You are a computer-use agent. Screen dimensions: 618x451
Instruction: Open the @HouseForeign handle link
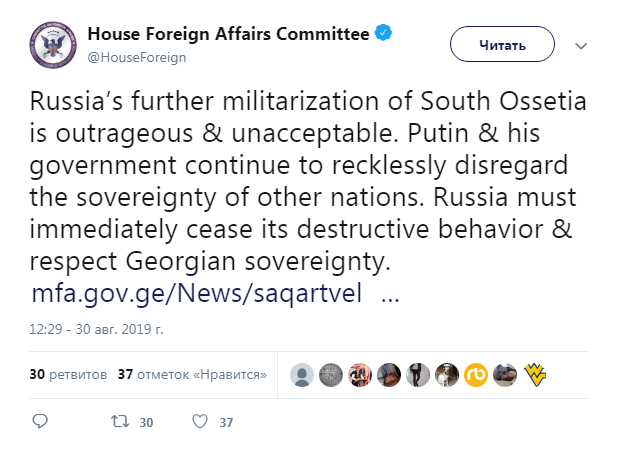tap(137, 57)
